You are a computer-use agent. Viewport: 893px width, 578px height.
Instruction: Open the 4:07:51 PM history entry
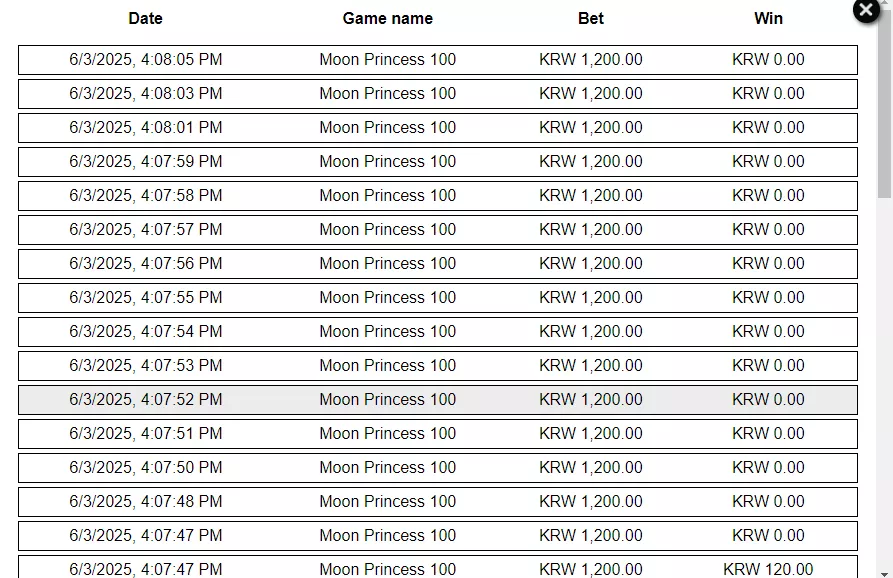(x=437, y=434)
